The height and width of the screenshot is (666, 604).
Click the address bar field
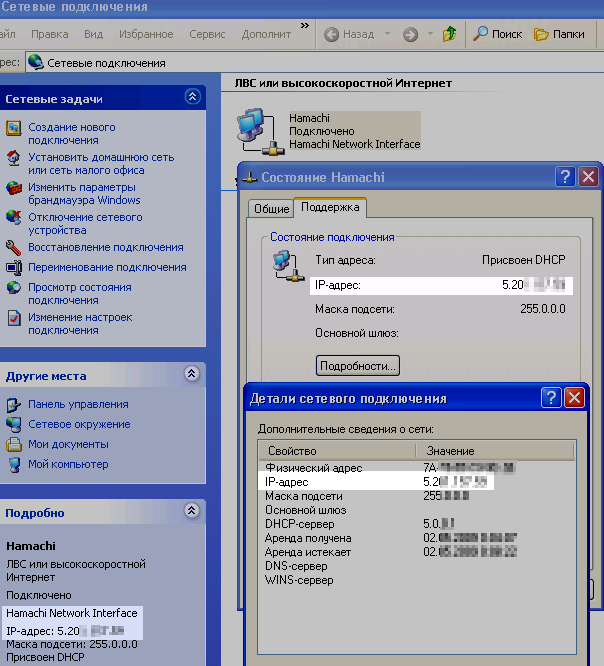314,63
